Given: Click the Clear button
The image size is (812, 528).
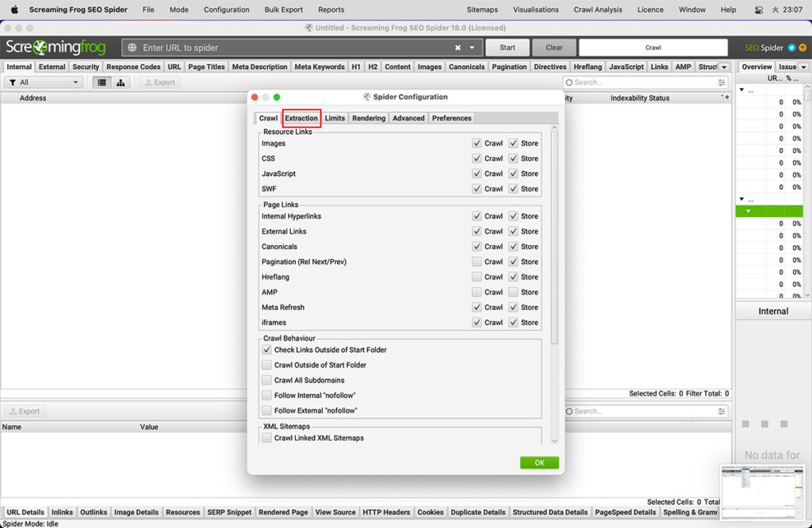Looking at the screenshot, I should [553, 48].
